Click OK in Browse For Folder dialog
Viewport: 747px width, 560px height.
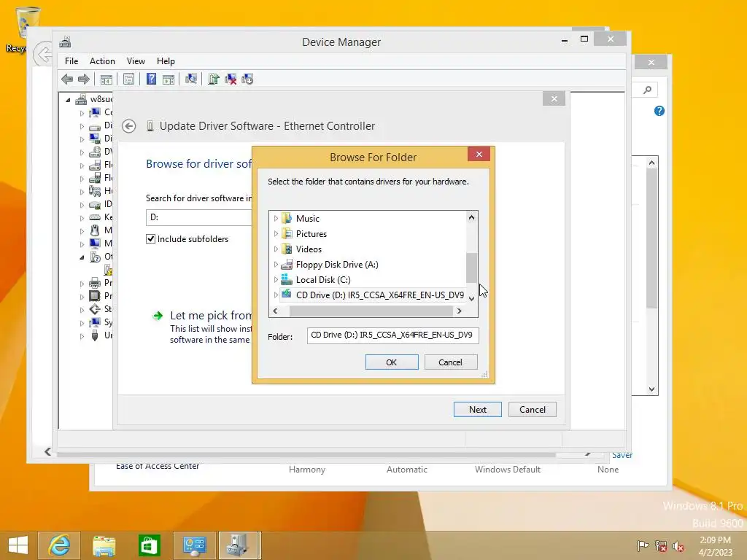[x=392, y=362]
